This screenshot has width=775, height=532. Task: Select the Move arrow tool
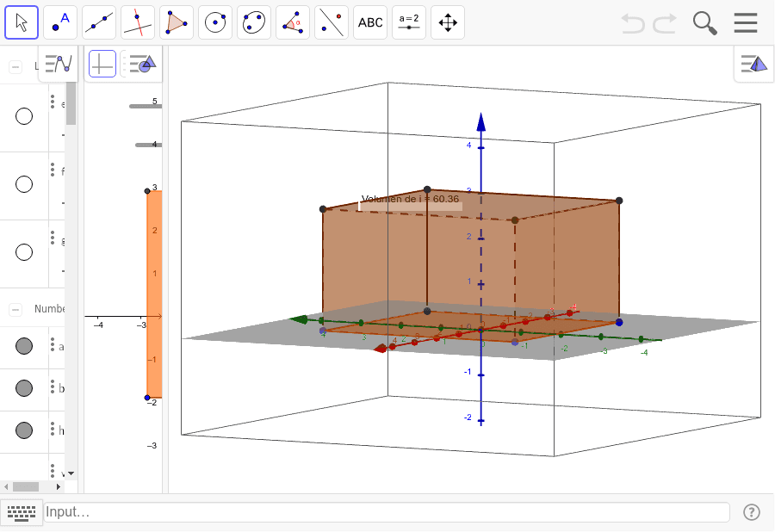(22, 22)
